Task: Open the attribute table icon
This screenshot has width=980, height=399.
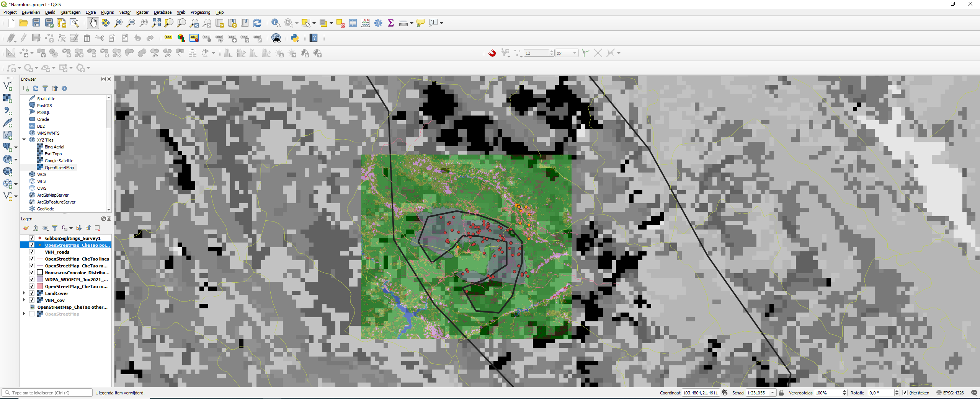Action: (353, 23)
